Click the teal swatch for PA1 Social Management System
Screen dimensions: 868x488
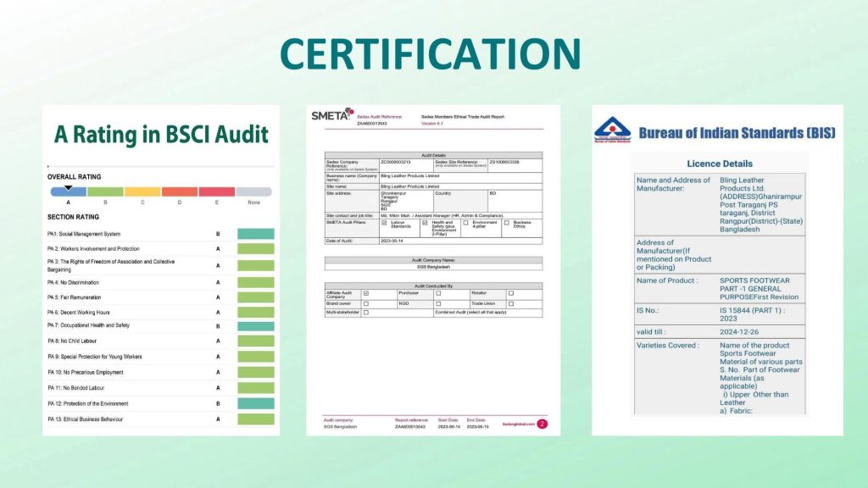click(256, 234)
